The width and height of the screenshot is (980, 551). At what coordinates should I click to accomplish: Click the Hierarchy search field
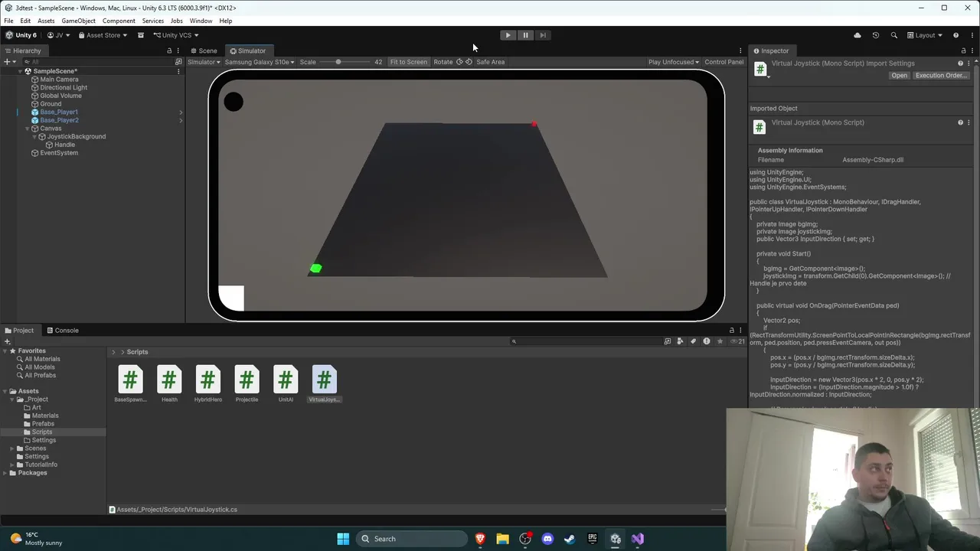(98, 61)
